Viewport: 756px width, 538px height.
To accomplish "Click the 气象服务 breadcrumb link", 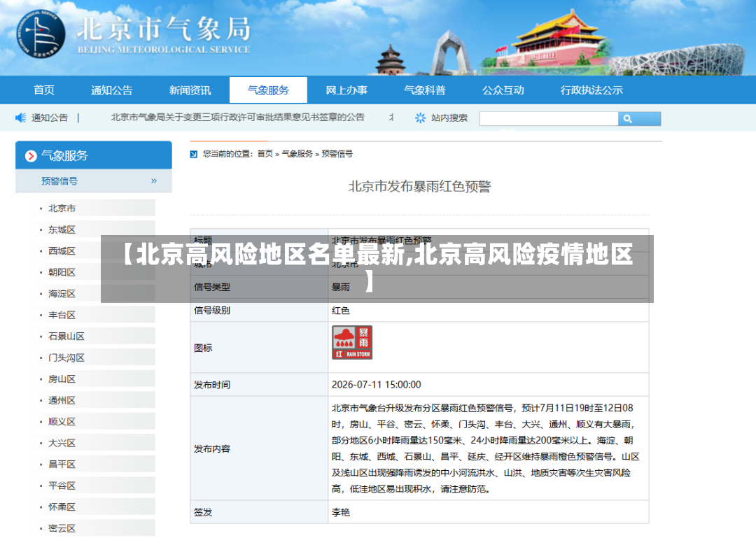I will 297,154.
